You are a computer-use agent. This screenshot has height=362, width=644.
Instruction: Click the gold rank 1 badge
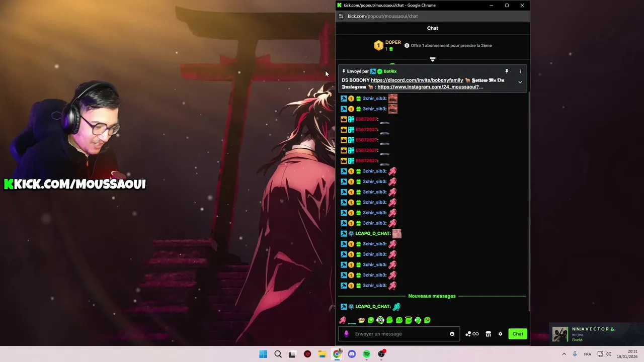click(378, 46)
